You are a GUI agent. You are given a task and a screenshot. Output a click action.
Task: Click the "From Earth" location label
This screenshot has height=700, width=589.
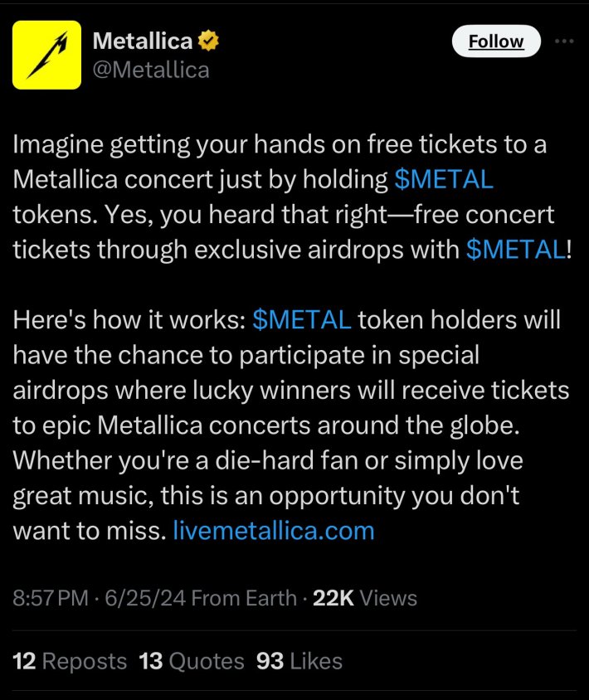243,598
